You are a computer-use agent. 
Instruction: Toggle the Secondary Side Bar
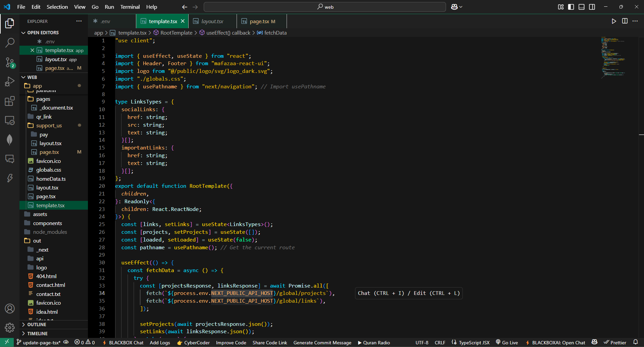(x=592, y=7)
